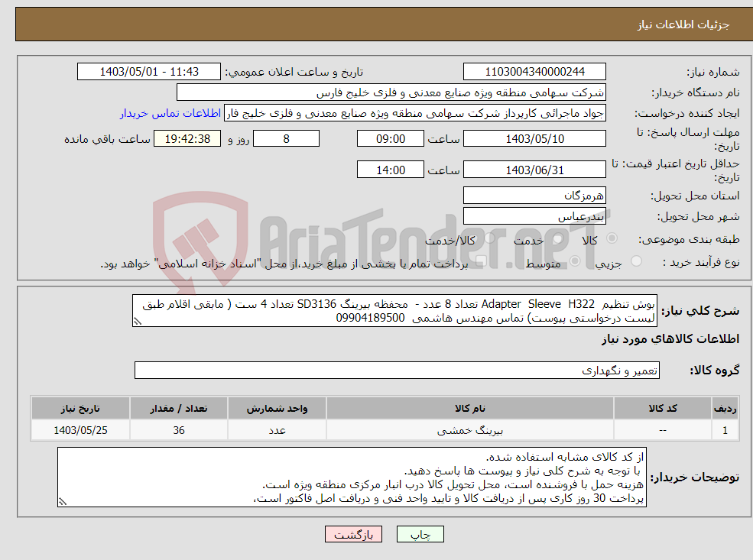Click the اطلاعات کالاهای مورد نیاز heading

(x=670, y=339)
